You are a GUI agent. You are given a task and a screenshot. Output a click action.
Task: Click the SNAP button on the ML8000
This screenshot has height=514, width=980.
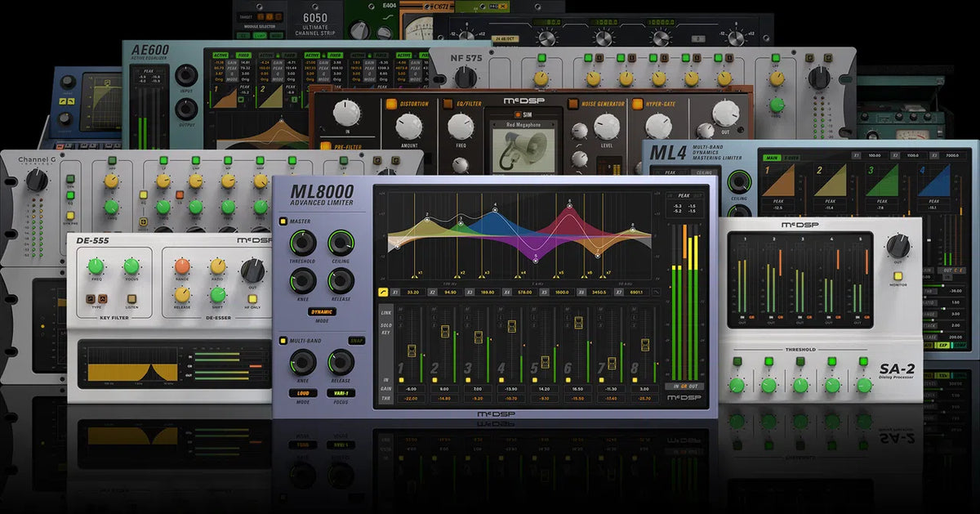coord(356,340)
